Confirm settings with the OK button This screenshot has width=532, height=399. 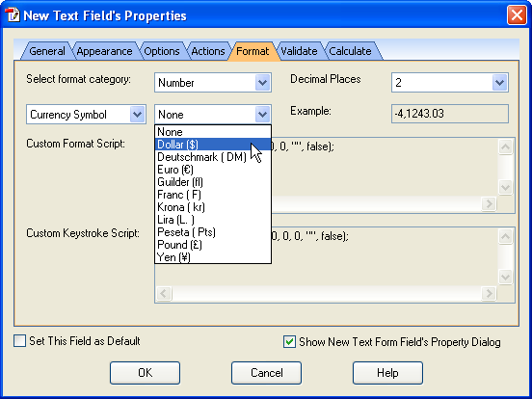click(145, 373)
